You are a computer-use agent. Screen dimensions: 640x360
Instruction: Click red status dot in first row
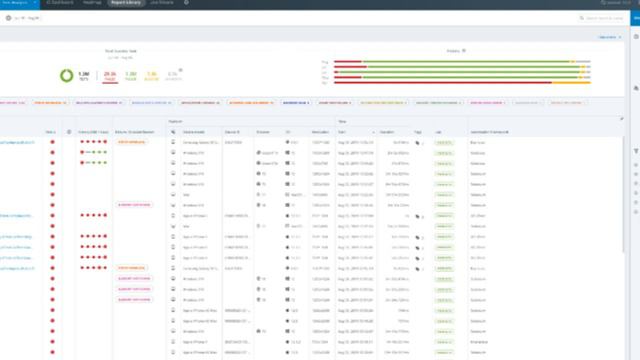pos(52,142)
